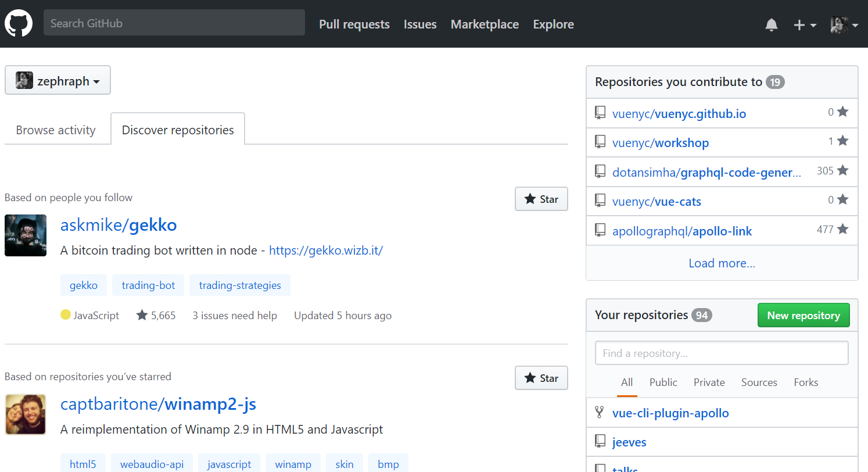The image size is (868, 472).
Task: Open the vuenyc/workshop repository
Action: click(x=661, y=142)
